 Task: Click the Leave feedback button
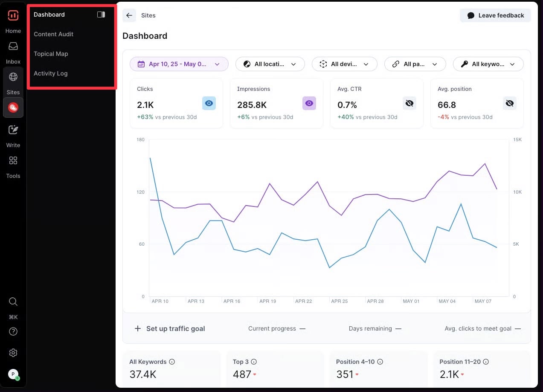coord(495,15)
